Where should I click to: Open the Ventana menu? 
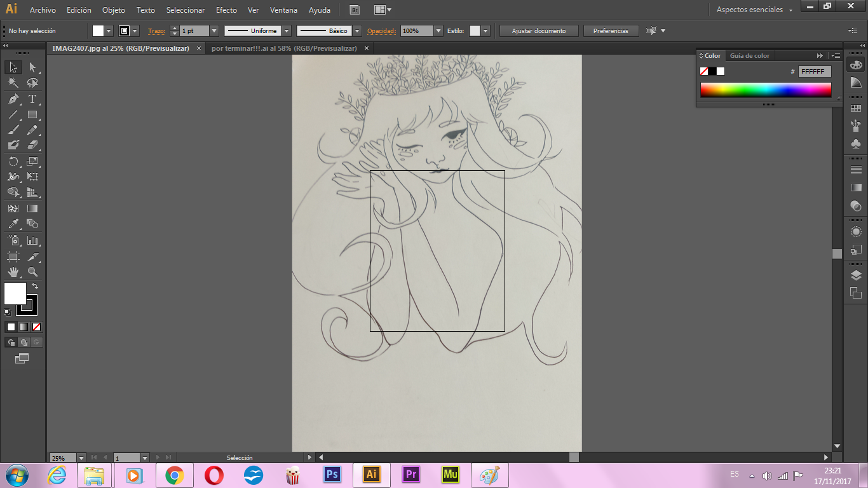click(283, 10)
